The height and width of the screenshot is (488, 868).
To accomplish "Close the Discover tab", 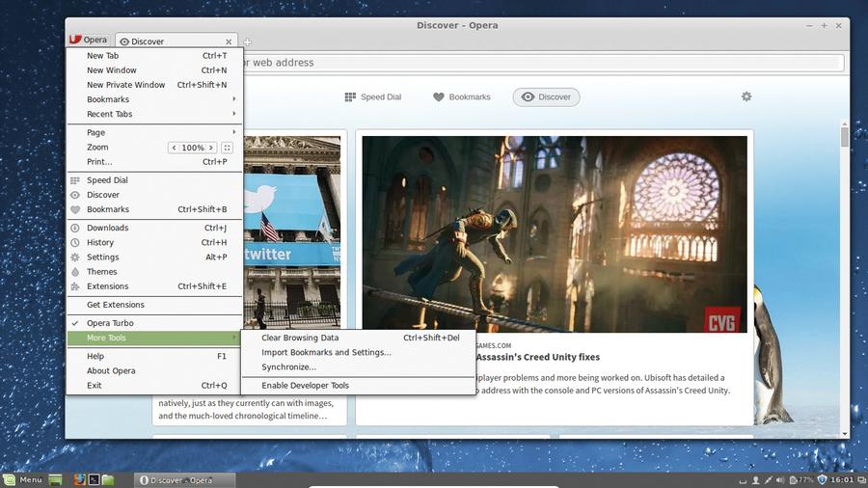I will click(x=229, y=41).
